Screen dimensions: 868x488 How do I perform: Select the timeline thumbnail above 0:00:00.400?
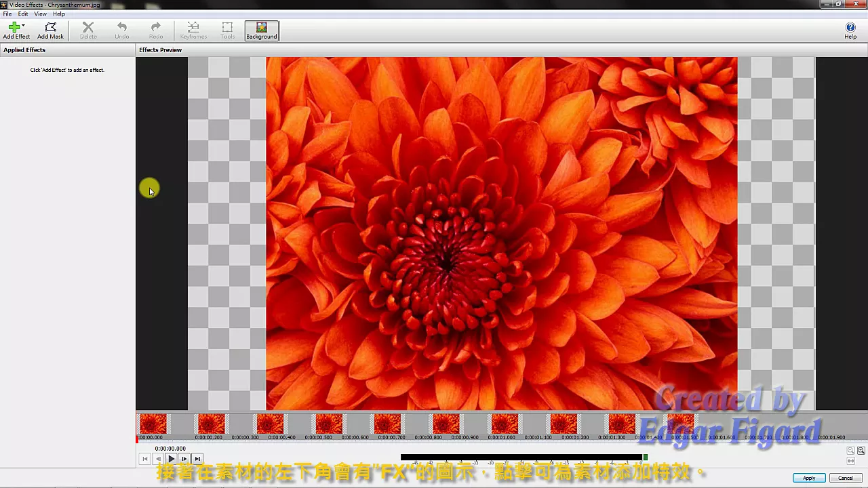(x=270, y=424)
